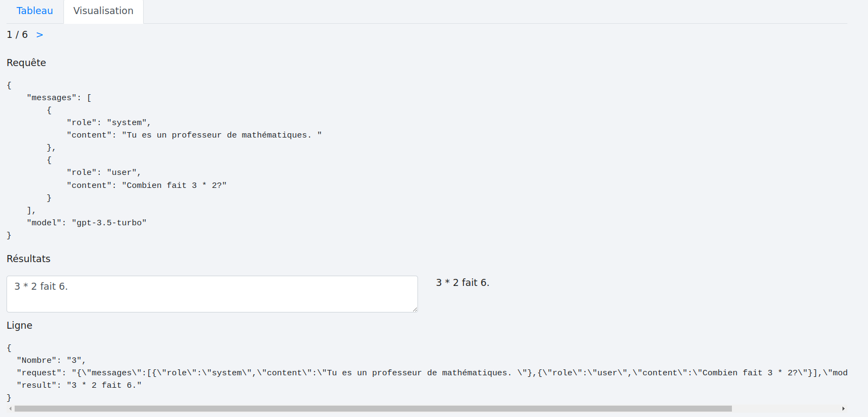
Task: Click the "result" line in Ligne JSON
Action: point(79,385)
